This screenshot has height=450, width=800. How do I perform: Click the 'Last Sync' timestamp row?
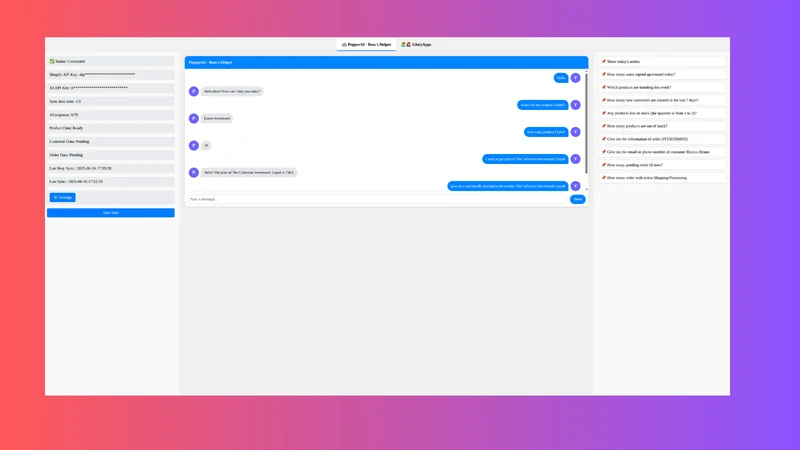(x=111, y=182)
